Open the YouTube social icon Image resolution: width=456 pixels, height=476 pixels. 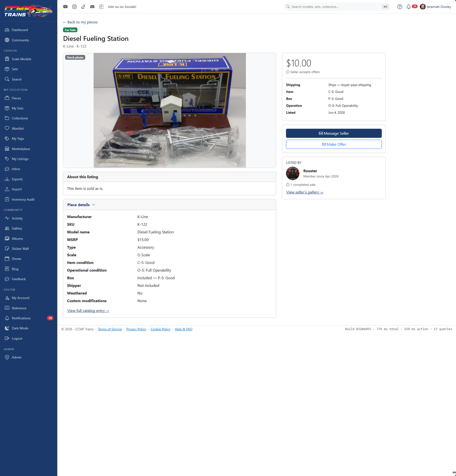click(x=65, y=7)
